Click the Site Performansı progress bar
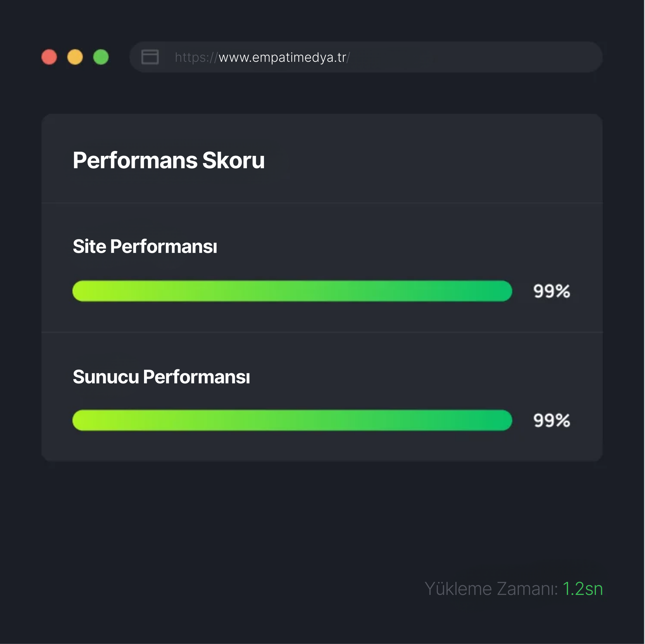Viewport: 645px width, 644px height. click(x=292, y=291)
